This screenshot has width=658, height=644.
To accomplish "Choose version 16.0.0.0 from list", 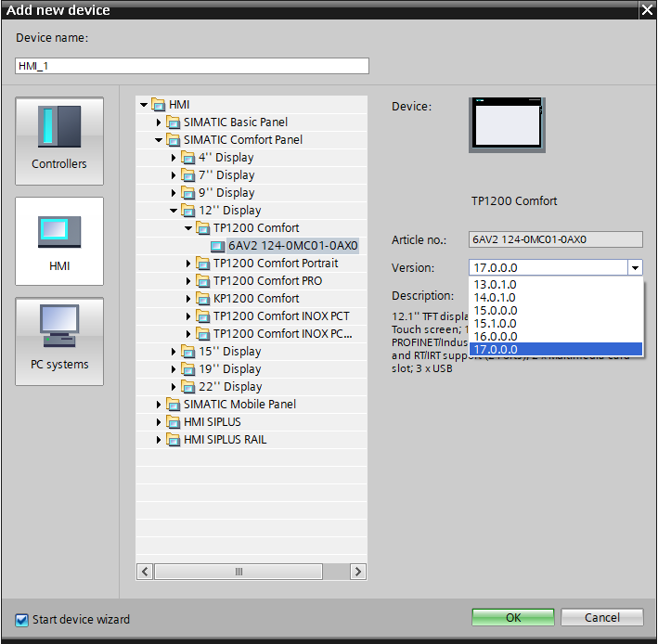I will pyautogui.click(x=556, y=337).
